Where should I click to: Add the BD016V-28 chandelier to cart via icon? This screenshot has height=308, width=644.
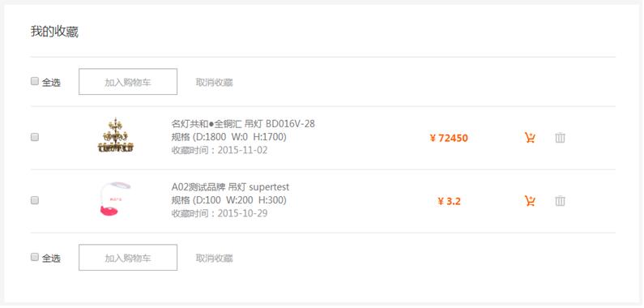click(x=530, y=138)
